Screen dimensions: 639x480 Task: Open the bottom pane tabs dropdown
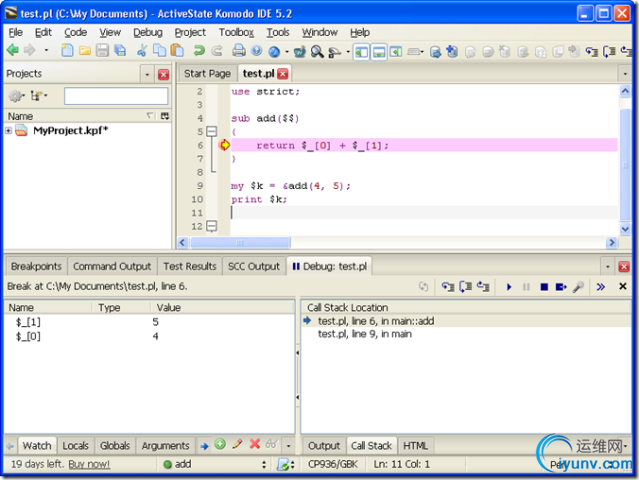tap(607, 267)
